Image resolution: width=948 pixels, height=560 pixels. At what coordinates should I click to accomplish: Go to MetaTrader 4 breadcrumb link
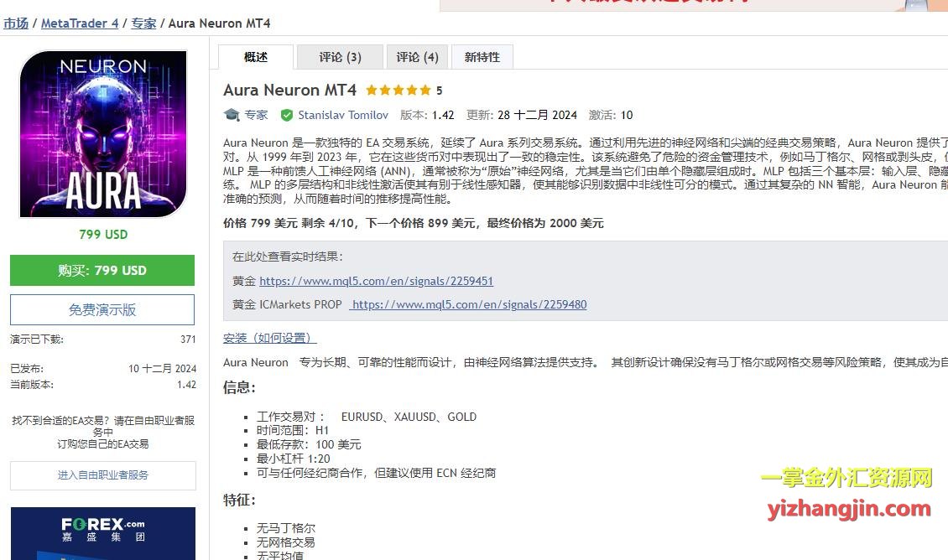[80, 23]
